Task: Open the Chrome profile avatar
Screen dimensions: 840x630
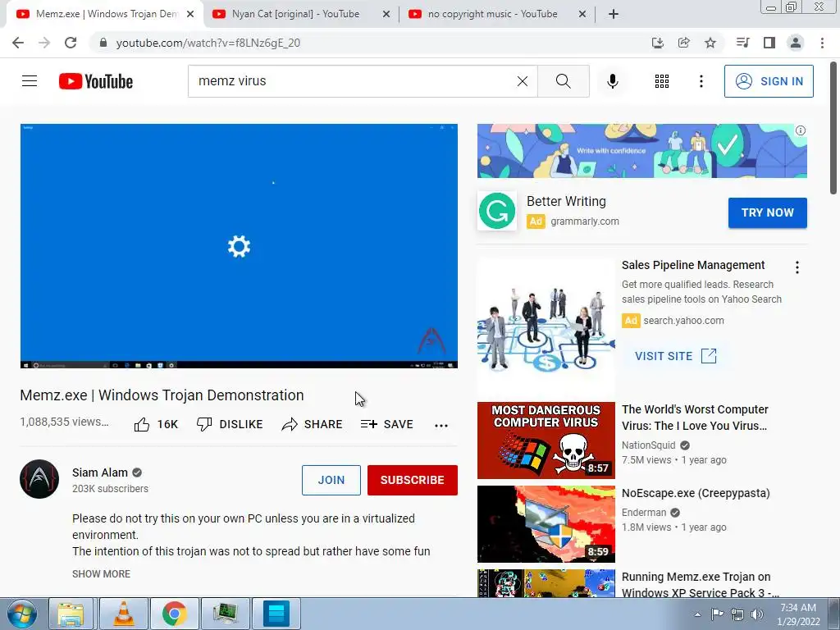Action: tap(796, 43)
